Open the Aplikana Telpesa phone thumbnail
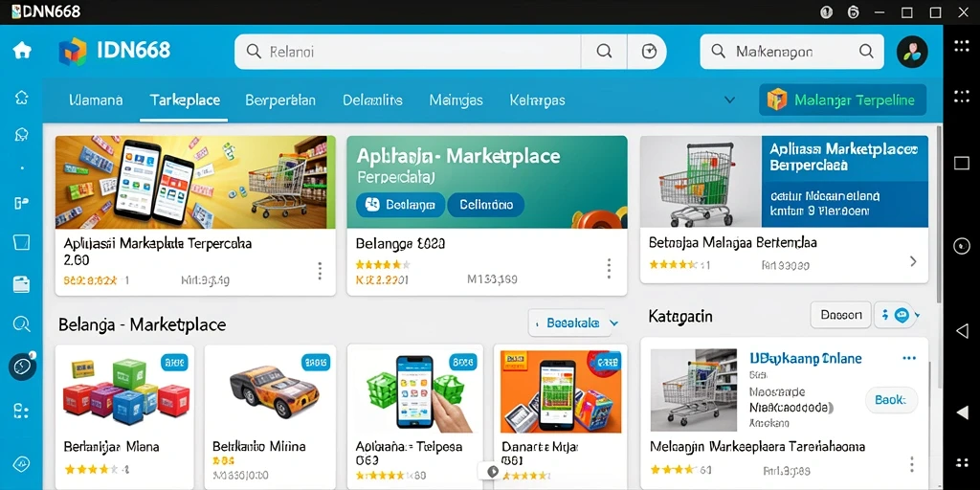The width and height of the screenshot is (980, 490). point(415,390)
